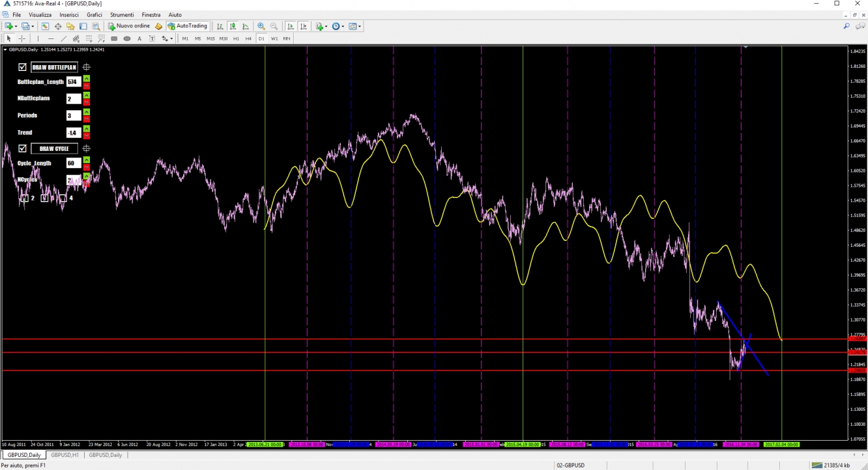The width and height of the screenshot is (868, 470).
Task: Open the Strategy Tester magnifier icon
Action: 96,26
